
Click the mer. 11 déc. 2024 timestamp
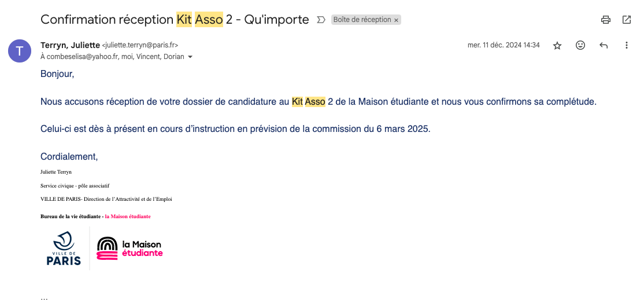(504, 45)
